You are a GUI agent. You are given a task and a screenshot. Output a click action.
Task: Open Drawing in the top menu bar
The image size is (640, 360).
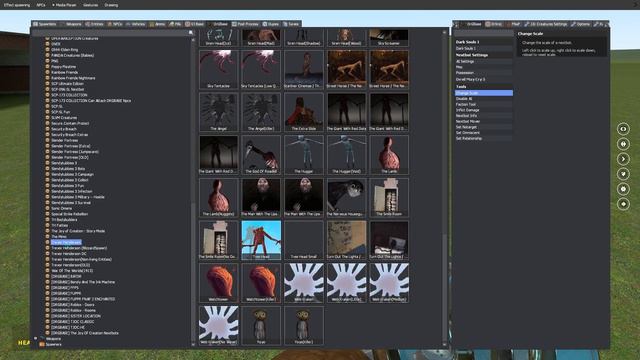coord(111,5)
